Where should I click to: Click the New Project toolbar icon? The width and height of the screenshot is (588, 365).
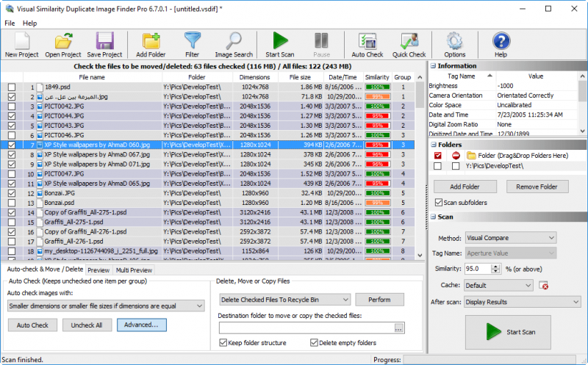pyautogui.click(x=21, y=41)
